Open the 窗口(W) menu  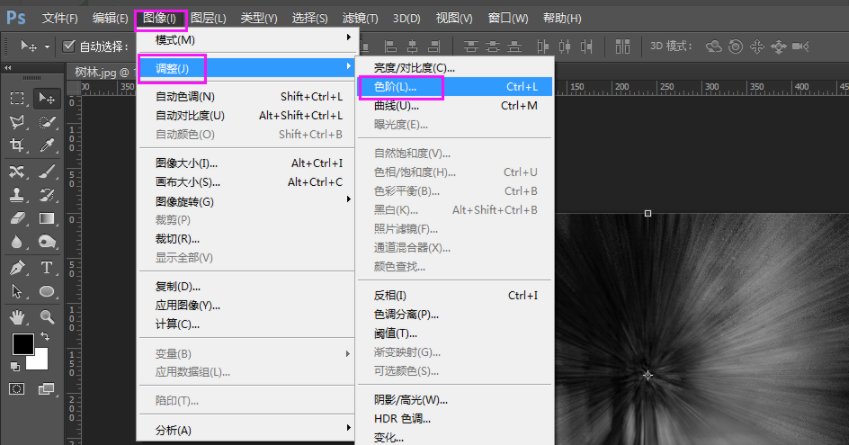pyautogui.click(x=507, y=18)
